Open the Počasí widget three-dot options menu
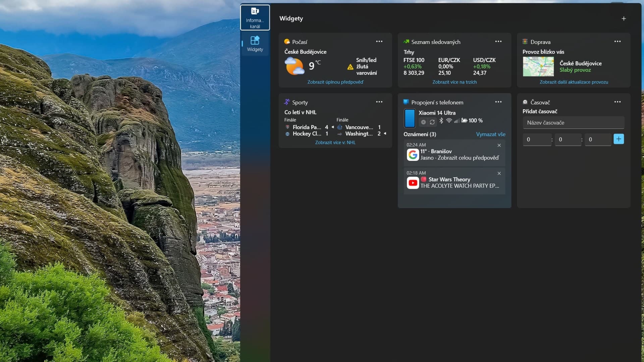 click(x=379, y=42)
